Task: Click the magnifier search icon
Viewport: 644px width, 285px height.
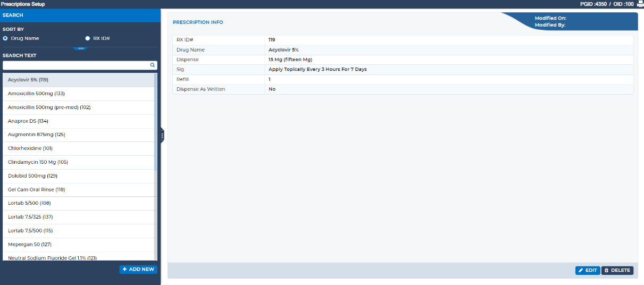Action: click(x=152, y=65)
